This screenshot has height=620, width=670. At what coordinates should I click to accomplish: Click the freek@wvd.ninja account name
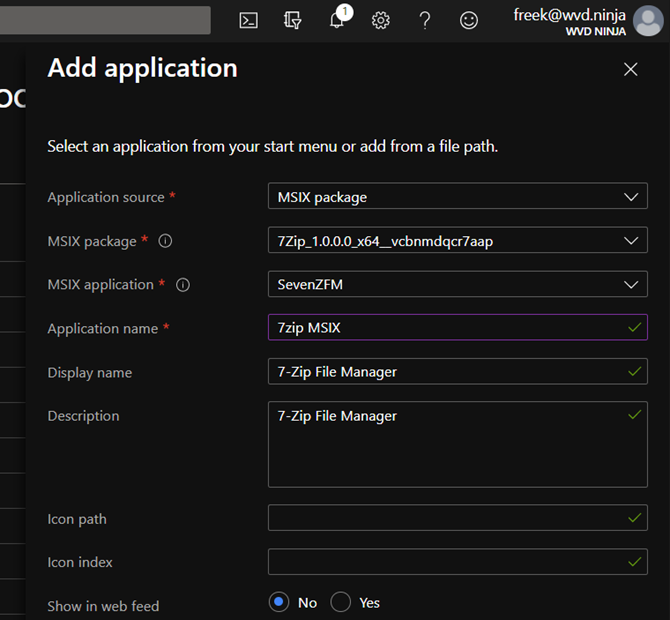pos(569,15)
